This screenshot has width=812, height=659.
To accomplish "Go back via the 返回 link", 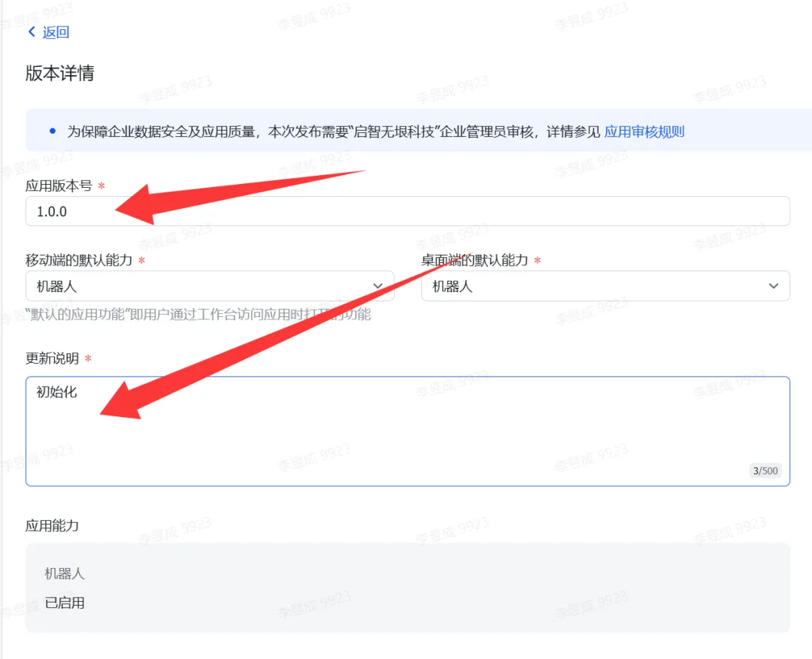I will [56, 32].
